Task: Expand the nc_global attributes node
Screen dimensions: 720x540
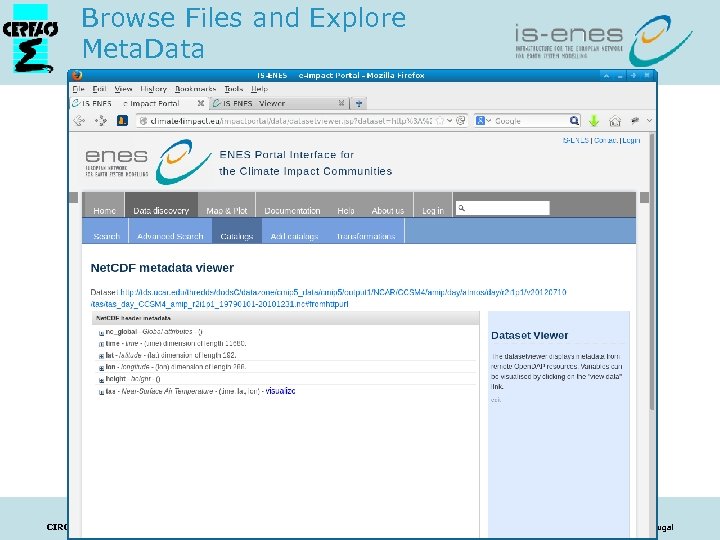Action: point(101,332)
